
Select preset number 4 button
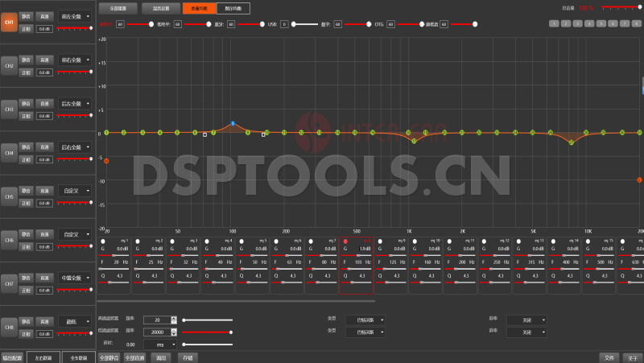pyautogui.click(x=590, y=24)
